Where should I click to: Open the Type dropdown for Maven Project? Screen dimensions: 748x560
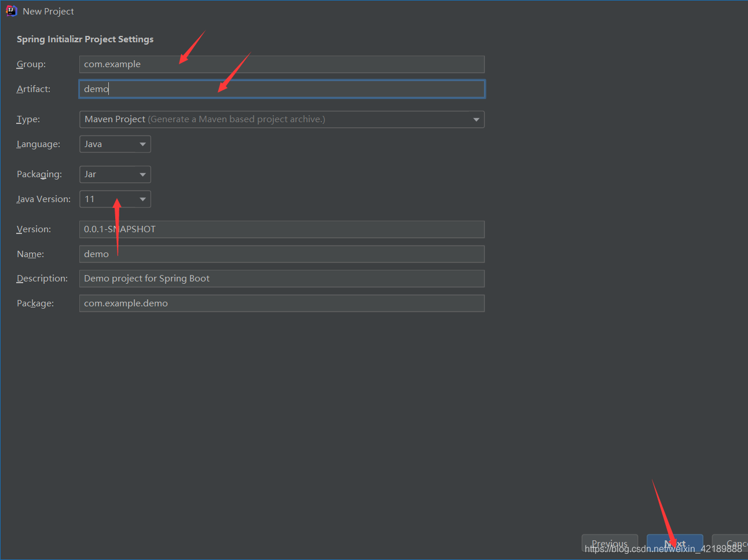[281, 119]
